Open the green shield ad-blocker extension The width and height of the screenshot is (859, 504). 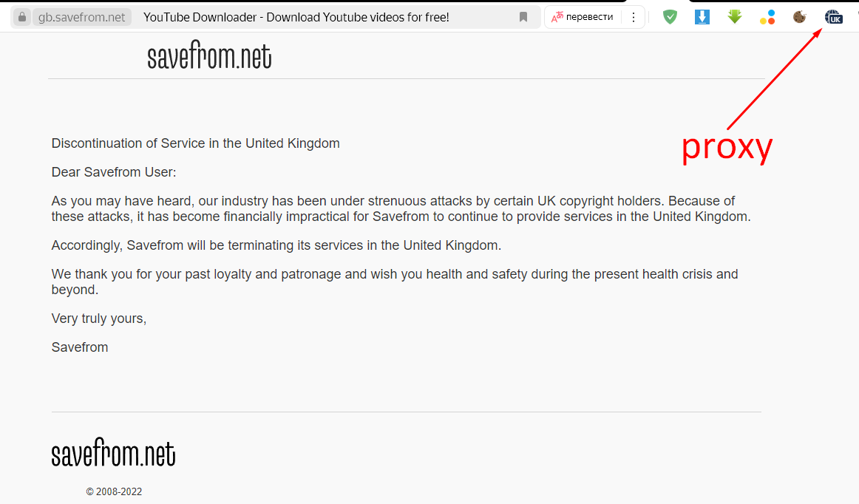click(x=670, y=16)
